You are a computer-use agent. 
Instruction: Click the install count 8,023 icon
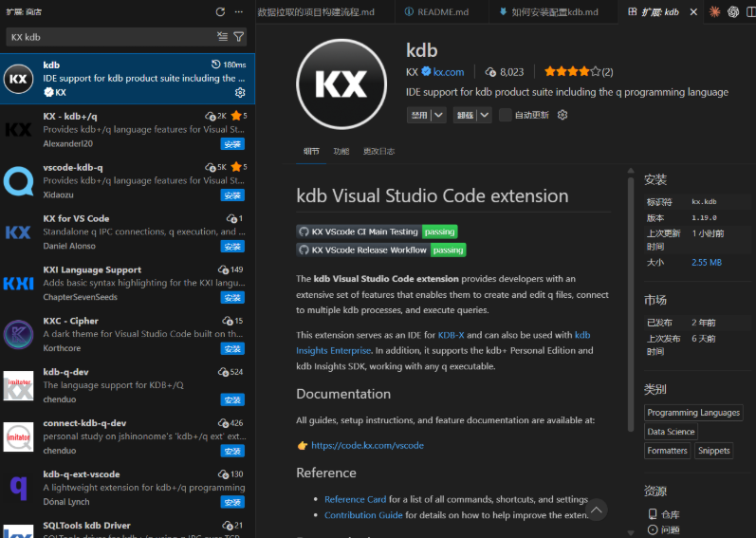tap(490, 72)
